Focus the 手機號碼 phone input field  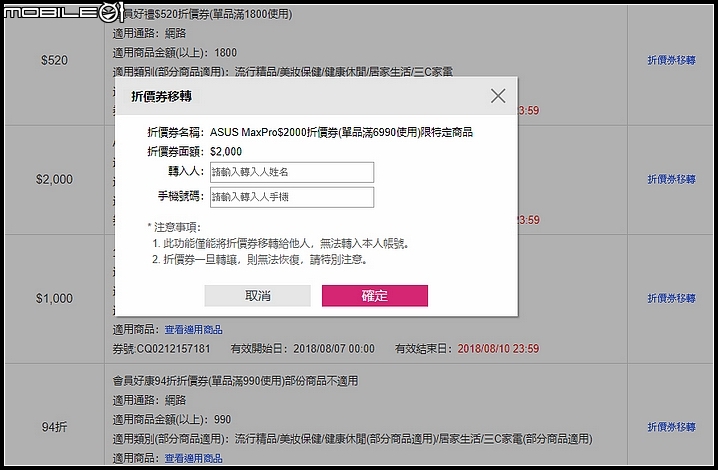click(x=292, y=197)
